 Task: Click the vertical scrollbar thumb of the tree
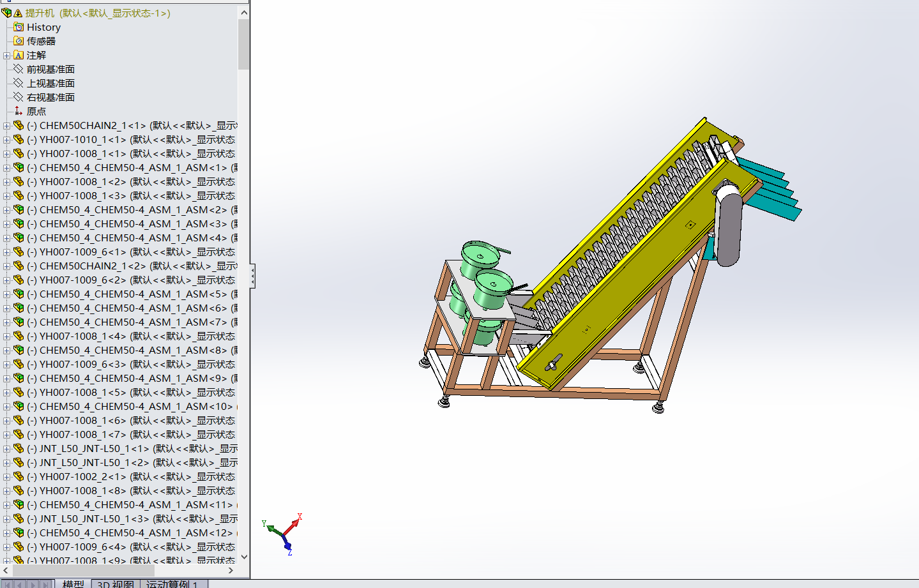point(243,44)
